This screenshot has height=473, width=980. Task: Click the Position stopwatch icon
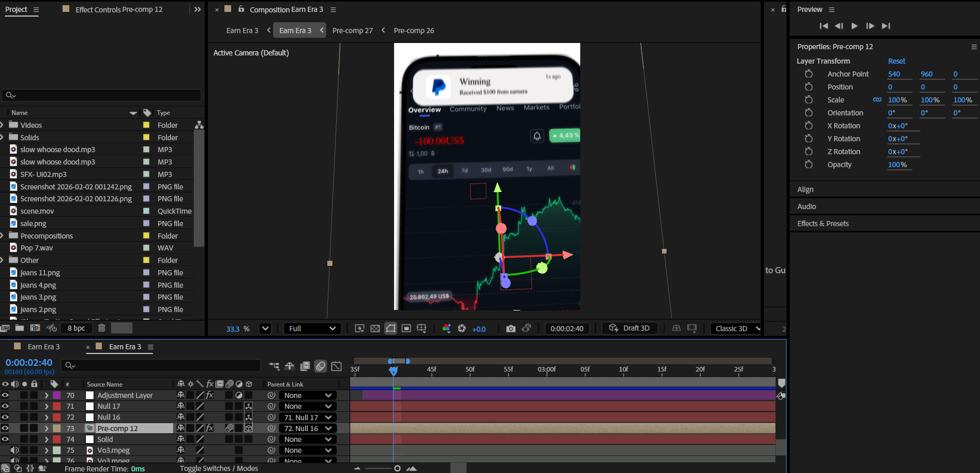coord(809,87)
